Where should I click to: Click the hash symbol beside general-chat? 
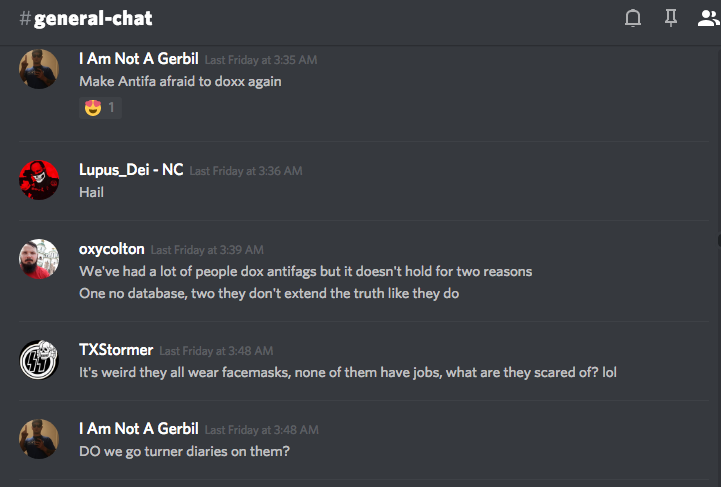point(25,19)
